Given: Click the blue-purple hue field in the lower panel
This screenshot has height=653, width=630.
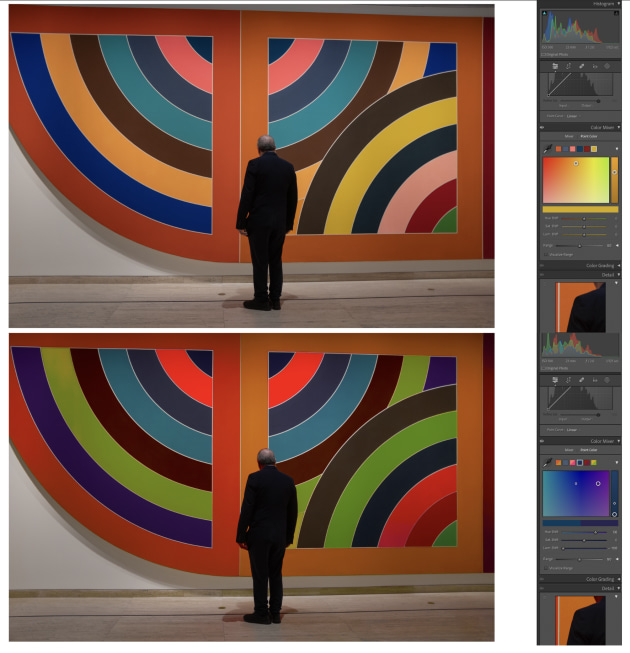Looking at the screenshot, I should [576, 493].
